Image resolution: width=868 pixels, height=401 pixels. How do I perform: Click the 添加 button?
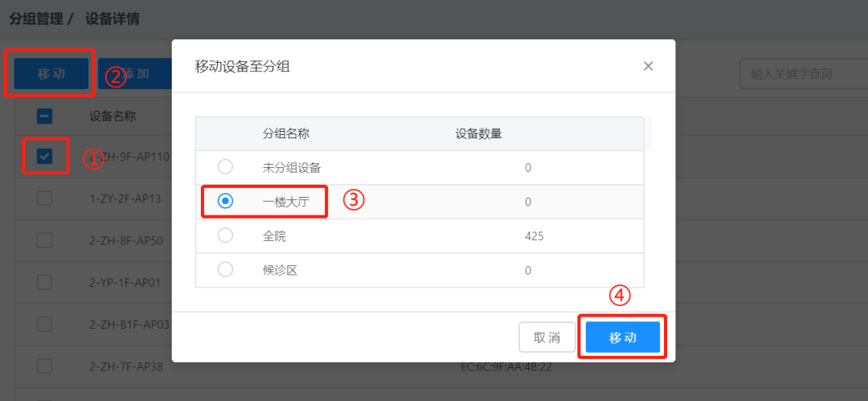(x=135, y=74)
